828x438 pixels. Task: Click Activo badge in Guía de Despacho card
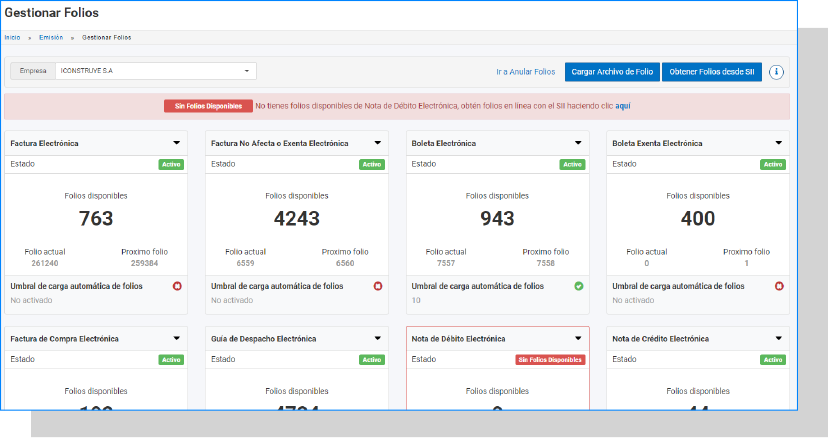(x=372, y=360)
